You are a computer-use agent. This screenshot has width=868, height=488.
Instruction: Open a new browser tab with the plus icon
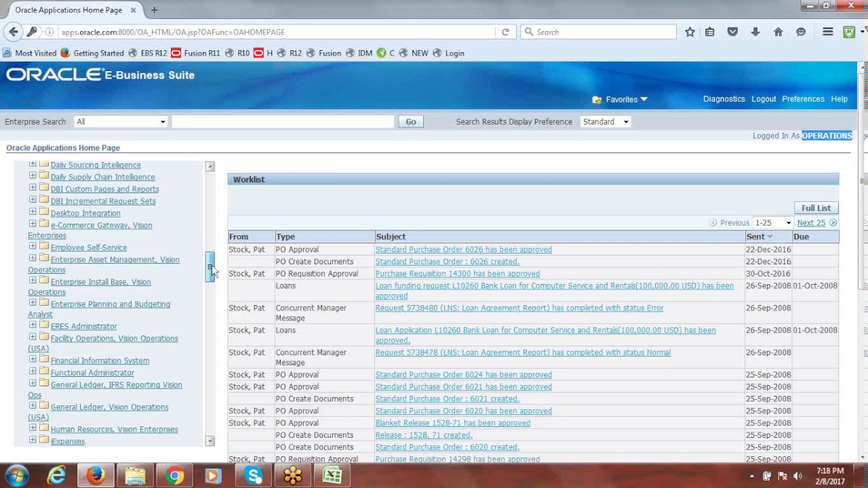(154, 10)
